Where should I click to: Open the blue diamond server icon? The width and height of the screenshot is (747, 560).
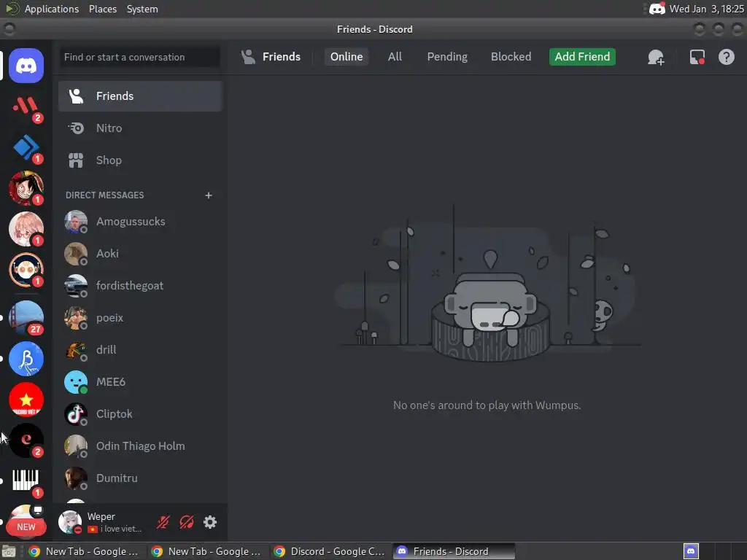pos(26,147)
